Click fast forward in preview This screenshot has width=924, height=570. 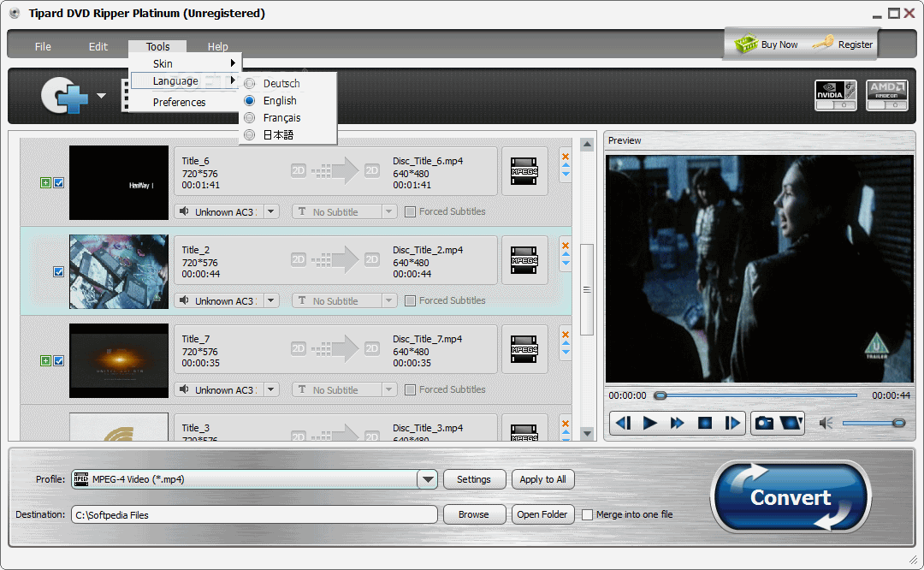[x=677, y=423]
